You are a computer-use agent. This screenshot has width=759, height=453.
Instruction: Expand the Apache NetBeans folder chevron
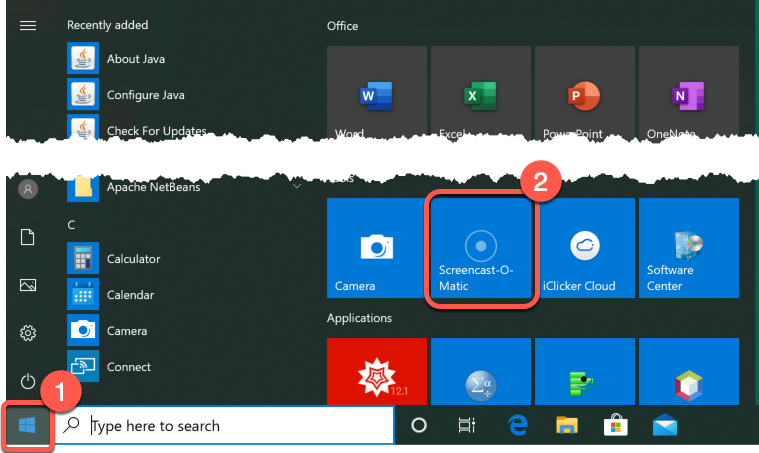[x=297, y=186]
